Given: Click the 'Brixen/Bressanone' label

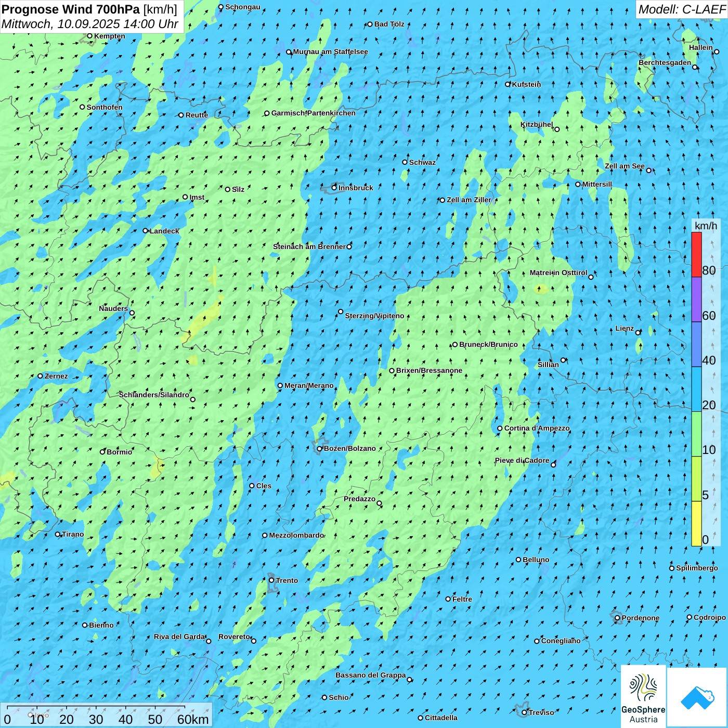Looking at the screenshot, I should [429, 370].
